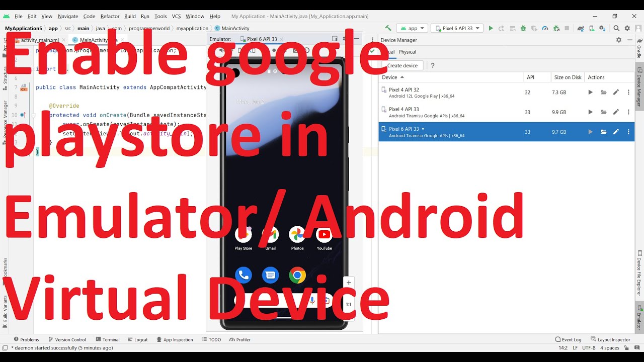Image resolution: width=644 pixels, height=362 pixels.
Task: Click the Debug app bug icon
Action: coord(523,28)
